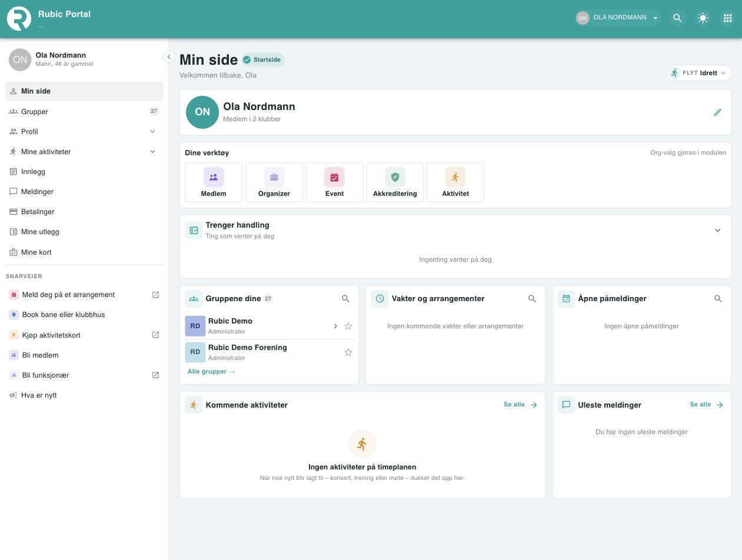Click the Book bane eller klubbhus shortcut
The width and height of the screenshot is (742, 560).
tap(84, 315)
